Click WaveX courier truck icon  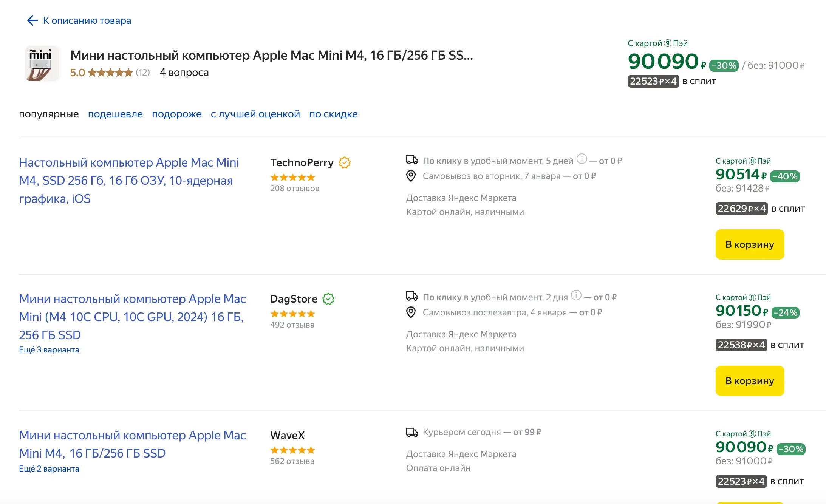pyautogui.click(x=412, y=432)
